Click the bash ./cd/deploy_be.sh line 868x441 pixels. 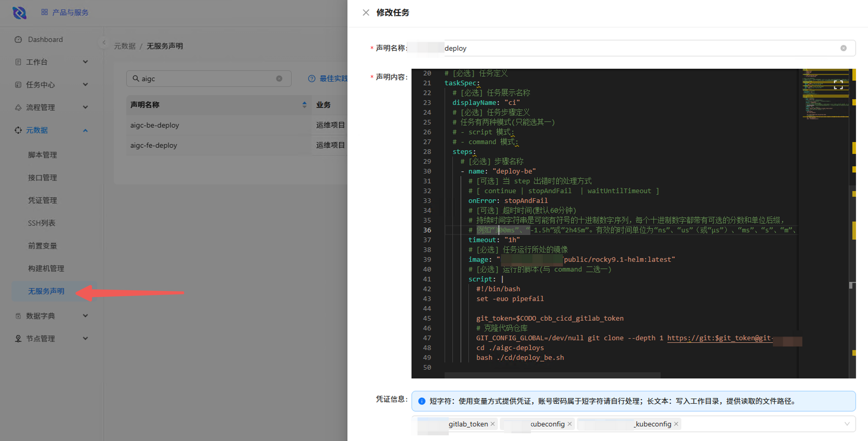coord(520,358)
